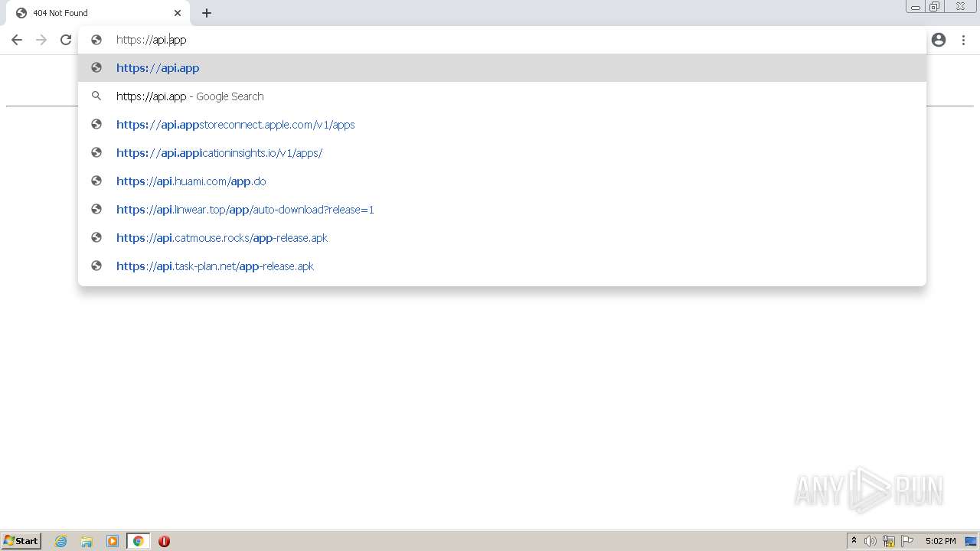This screenshot has width=980, height=551.
Task: Minimize the Chrome window
Action: pyautogui.click(x=916, y=7)
